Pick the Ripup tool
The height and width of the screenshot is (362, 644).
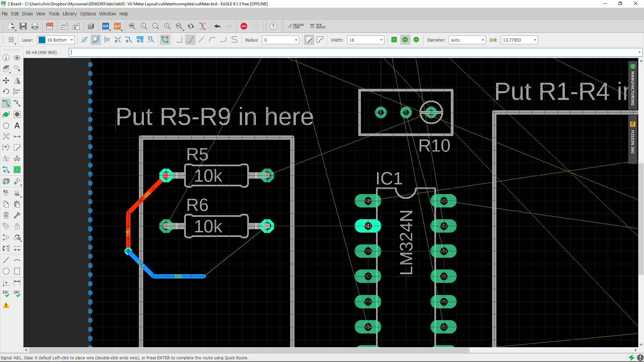tap(17, 103)
